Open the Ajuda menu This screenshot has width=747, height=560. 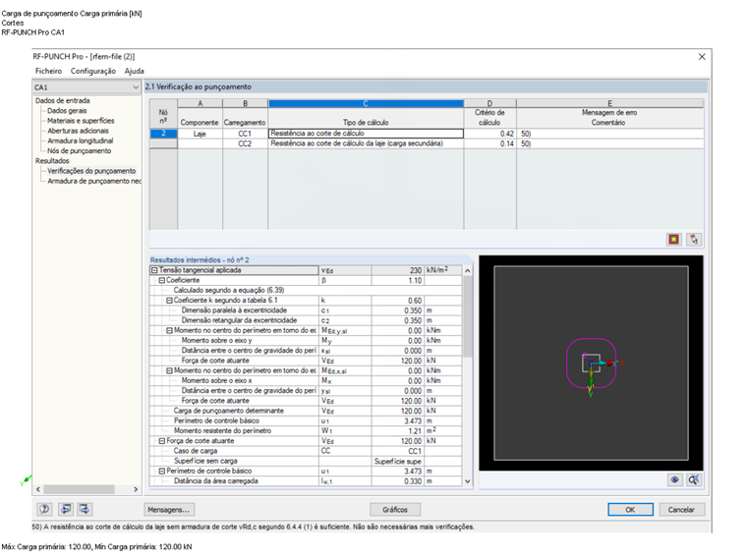pos(135,71)
